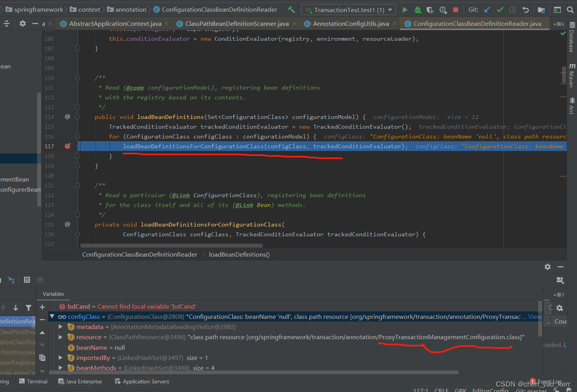Open the Terminal tool window
Screen dimensions: 577x392
33,381
